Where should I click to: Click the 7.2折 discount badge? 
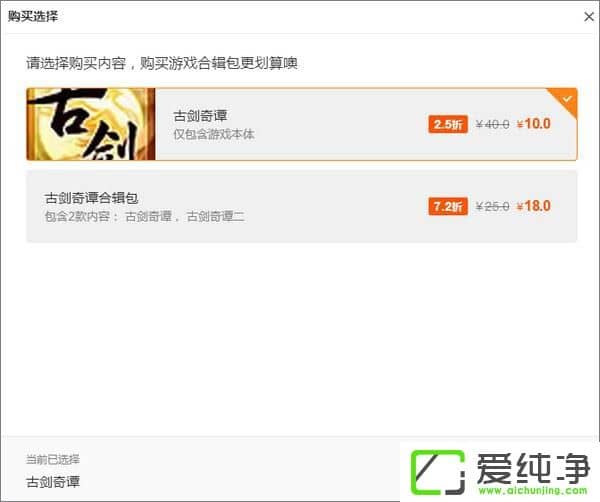(x=448, y=207)
